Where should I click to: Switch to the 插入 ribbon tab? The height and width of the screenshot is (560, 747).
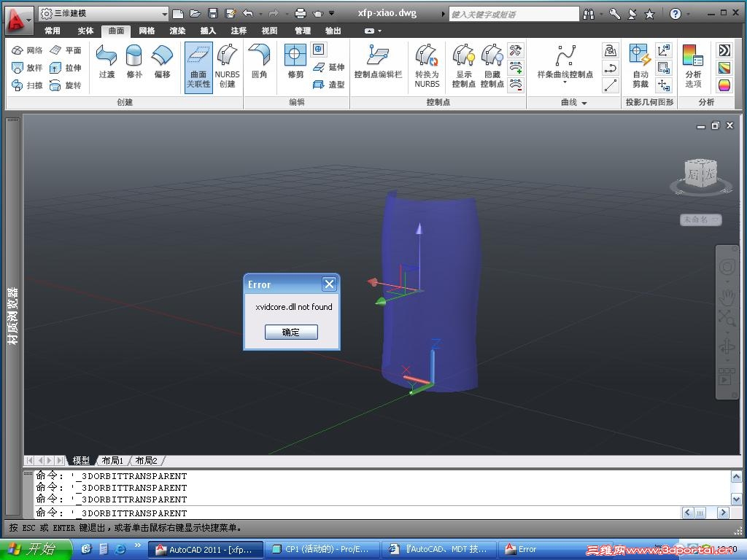tap(208, 31)
